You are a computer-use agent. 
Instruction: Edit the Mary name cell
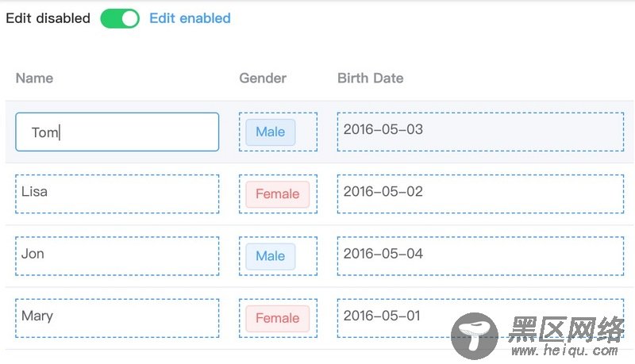point(117,318)
